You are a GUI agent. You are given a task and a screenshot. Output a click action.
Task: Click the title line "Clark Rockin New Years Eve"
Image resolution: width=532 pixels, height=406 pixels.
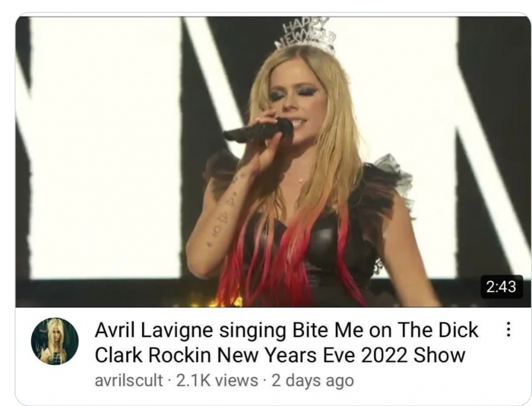(280, 355)
